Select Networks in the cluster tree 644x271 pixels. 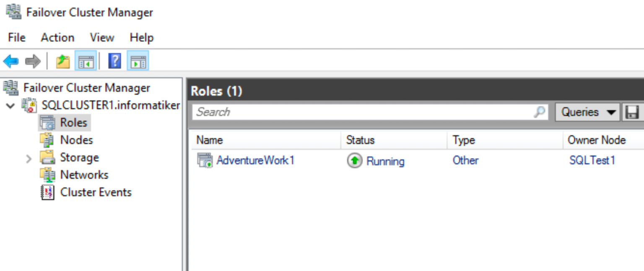pyautogui.click(x=84, y=175)
